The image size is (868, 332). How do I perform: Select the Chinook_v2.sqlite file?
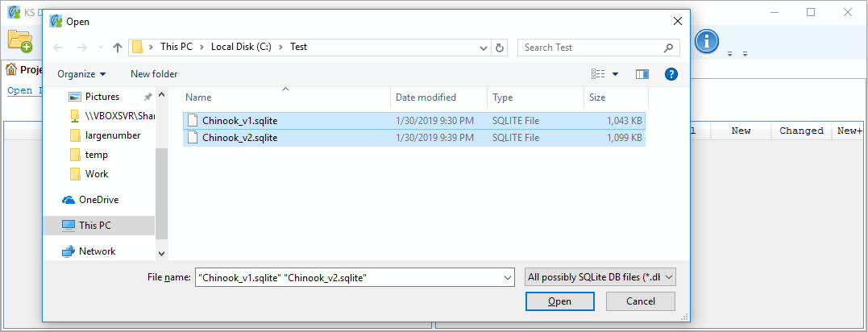tap(413, 138)
